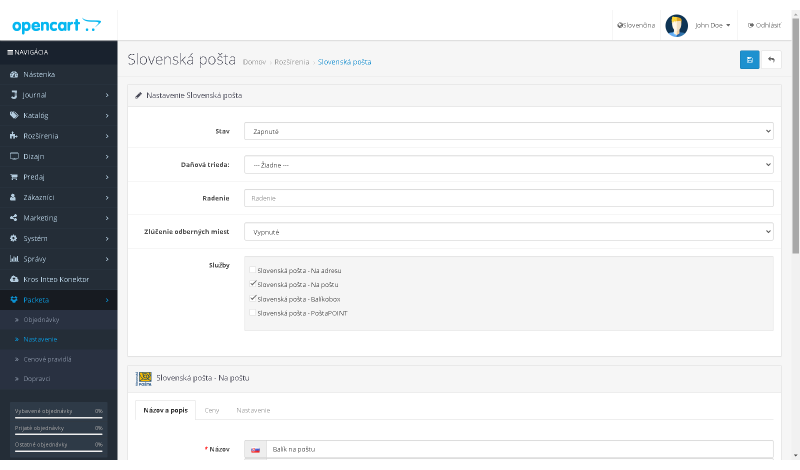Open the Stav dropdown
Viewport: 800px width, 470px height.
coord(508,131)
